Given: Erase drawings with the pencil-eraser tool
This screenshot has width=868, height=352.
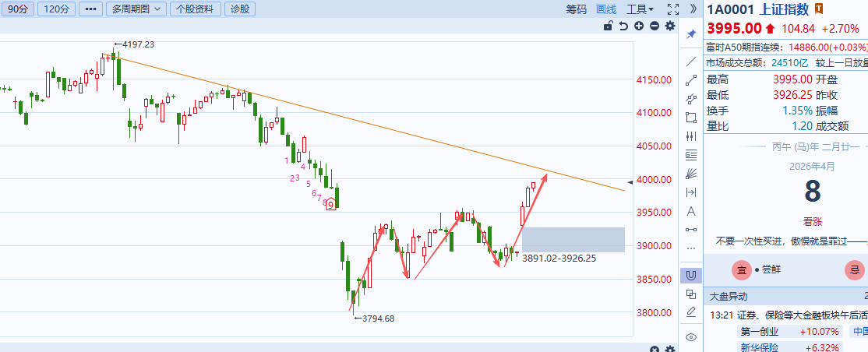Looking at the screenshot, I should (690, 312).
